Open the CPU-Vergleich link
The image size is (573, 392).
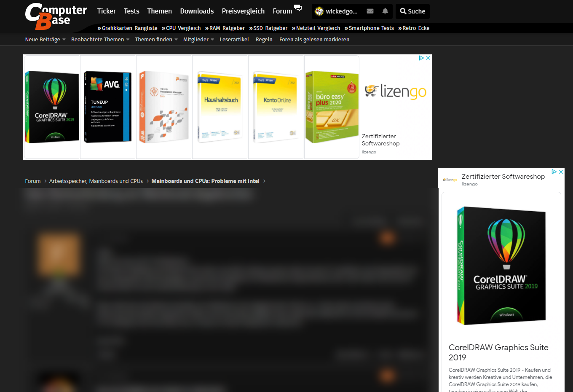(181, 28)
